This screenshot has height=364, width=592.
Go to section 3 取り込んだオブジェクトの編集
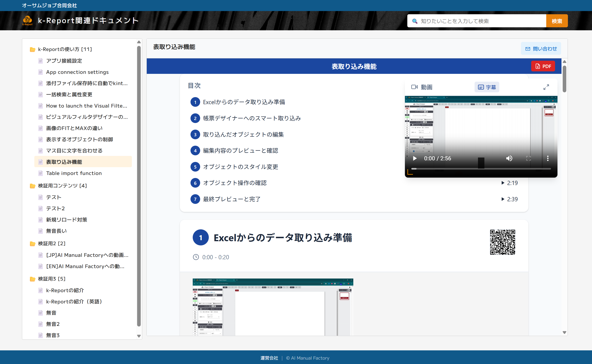tap(243, 134)
